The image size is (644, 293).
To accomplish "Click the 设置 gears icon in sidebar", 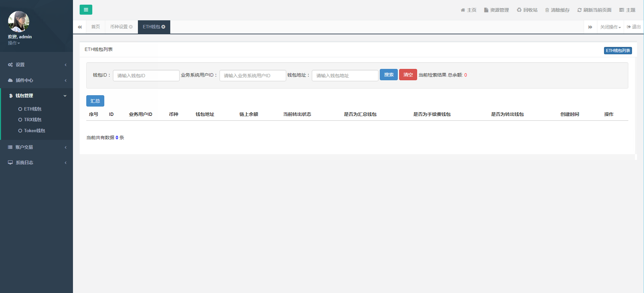I will [x=10, y=65].
